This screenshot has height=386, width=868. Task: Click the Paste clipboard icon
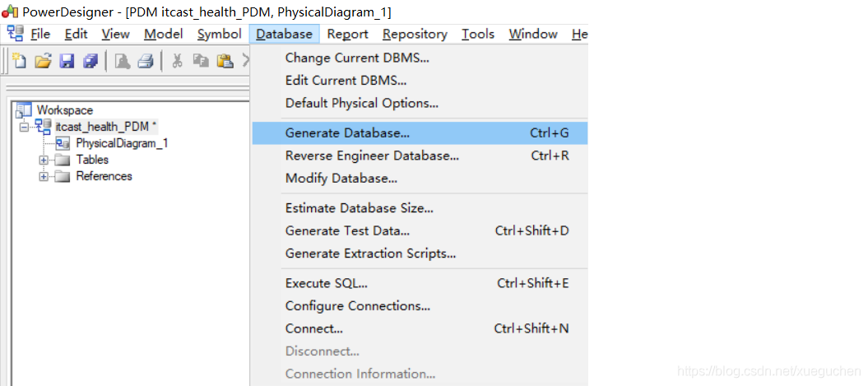coord(224,60)
